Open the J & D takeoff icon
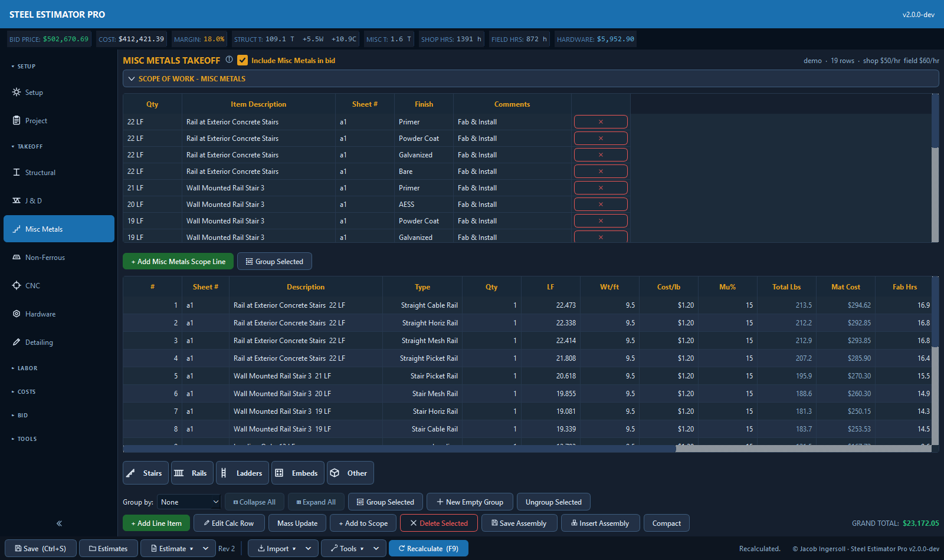The height and width of the screenshot is (560, 944). point(17,200)
